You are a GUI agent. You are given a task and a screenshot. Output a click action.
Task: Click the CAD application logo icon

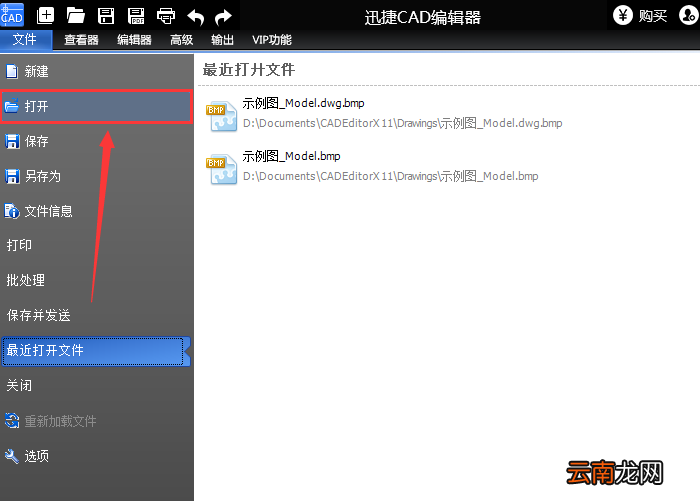tap(12, 14)
